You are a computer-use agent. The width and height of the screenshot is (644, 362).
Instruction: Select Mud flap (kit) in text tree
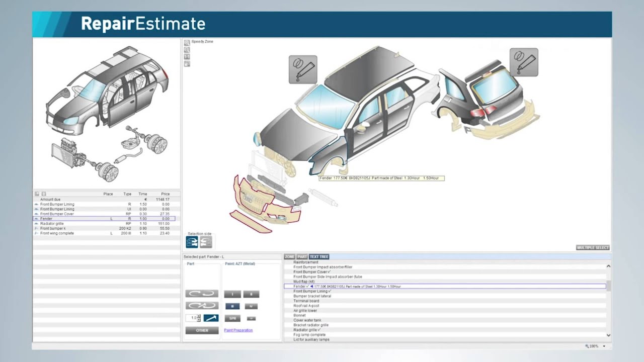304,282
